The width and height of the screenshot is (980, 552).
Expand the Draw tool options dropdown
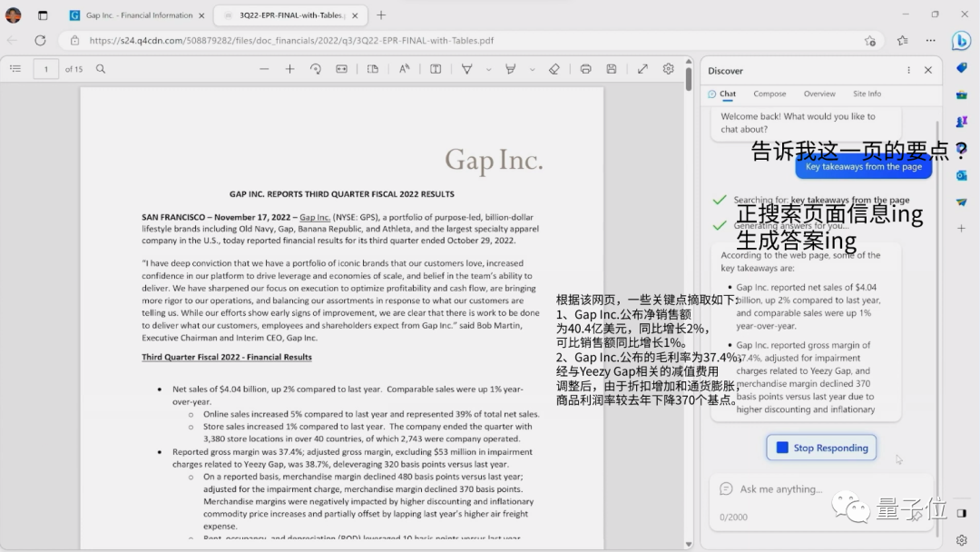[x=488, y=69]
